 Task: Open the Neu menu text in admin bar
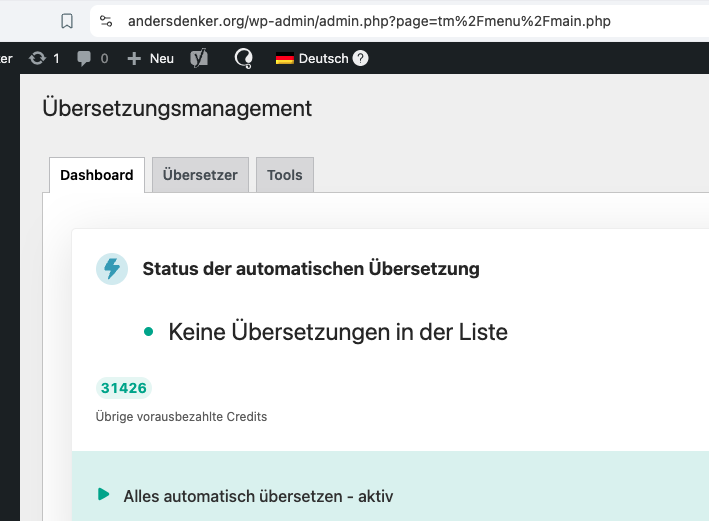click(x=161, y=58)
